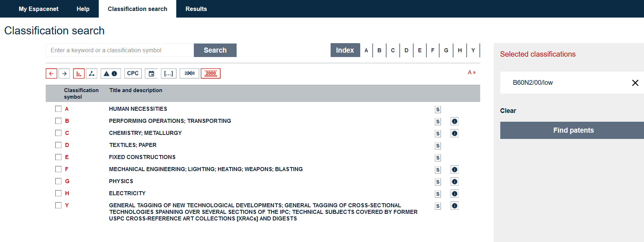Toggle warnings and notes icon button
This screenshot has height=242, width=644.
point(110,73)
